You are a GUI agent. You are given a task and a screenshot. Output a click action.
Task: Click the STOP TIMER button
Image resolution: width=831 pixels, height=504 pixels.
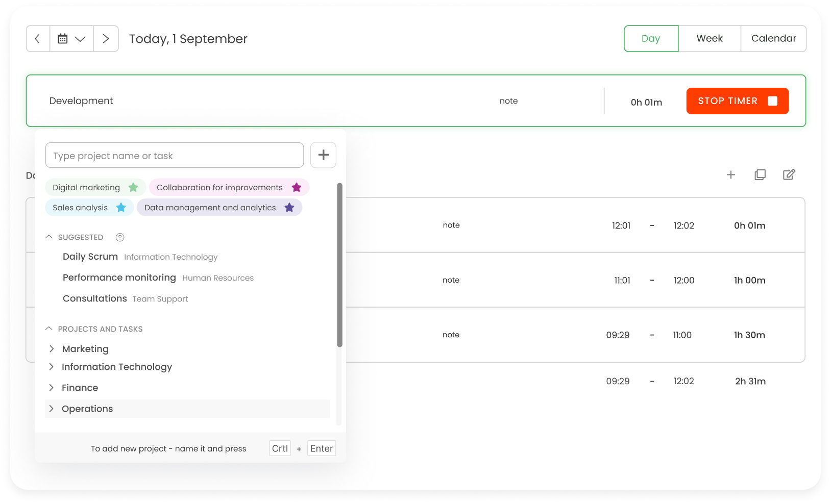(738, 101)
